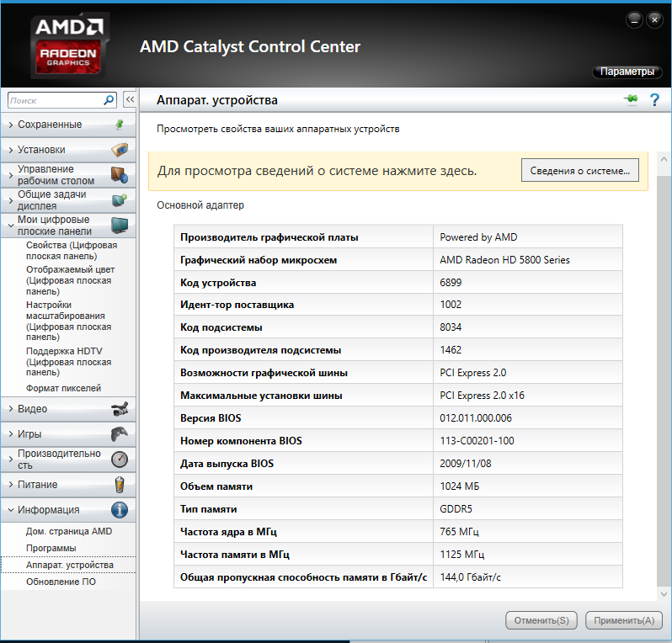672x643 pixels.
Task: Click the green pin icon in page header
Action: (x=632, y=99)
